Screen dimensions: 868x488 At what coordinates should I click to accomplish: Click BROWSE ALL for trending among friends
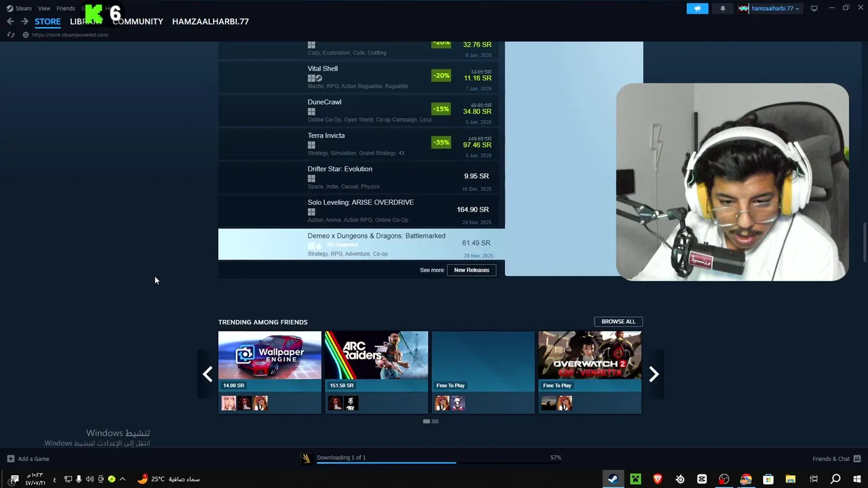(x=618, y=321)
